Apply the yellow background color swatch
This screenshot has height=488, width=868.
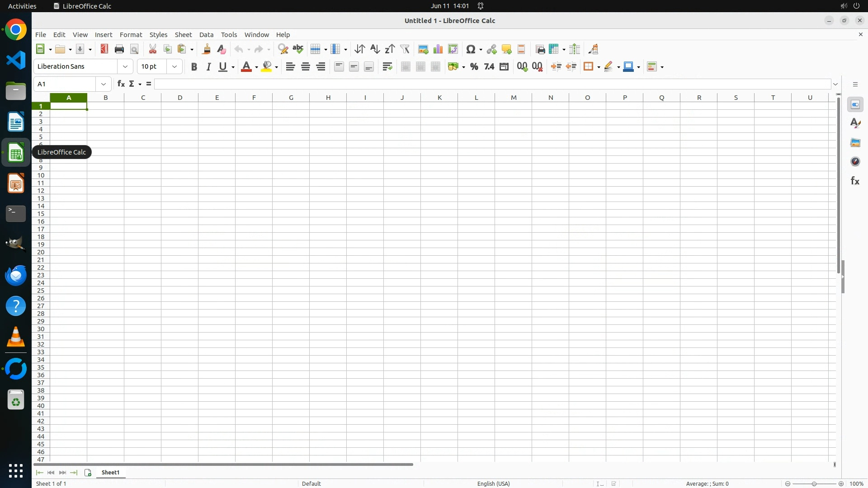point(267,67)
